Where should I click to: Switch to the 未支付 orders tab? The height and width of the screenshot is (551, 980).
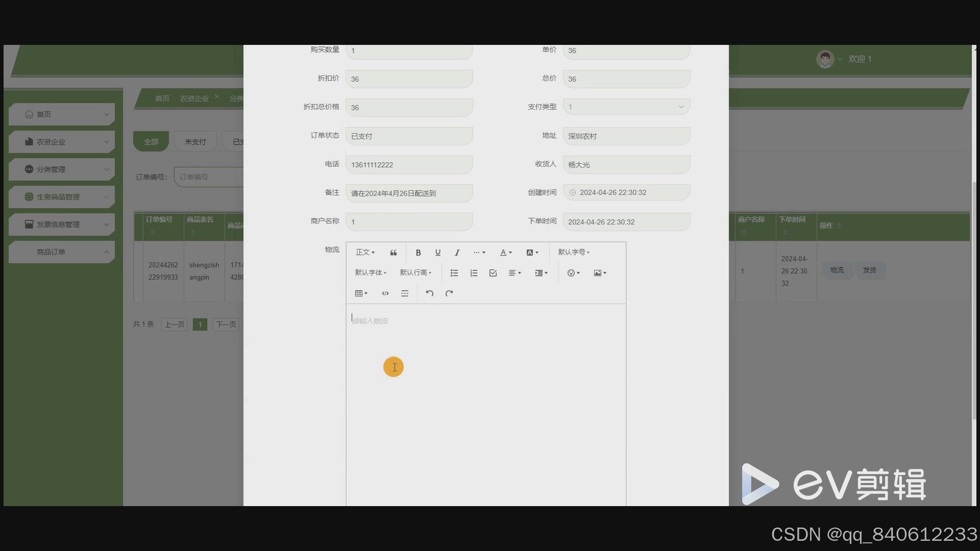(195, 142)
